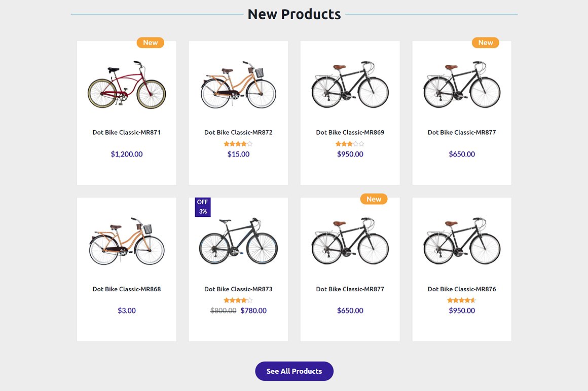Image resolution: width=588 pixels, height=391 pixels.
Task: Click the See All Products button
Action: pyautogui.click(x=294, y=371)
